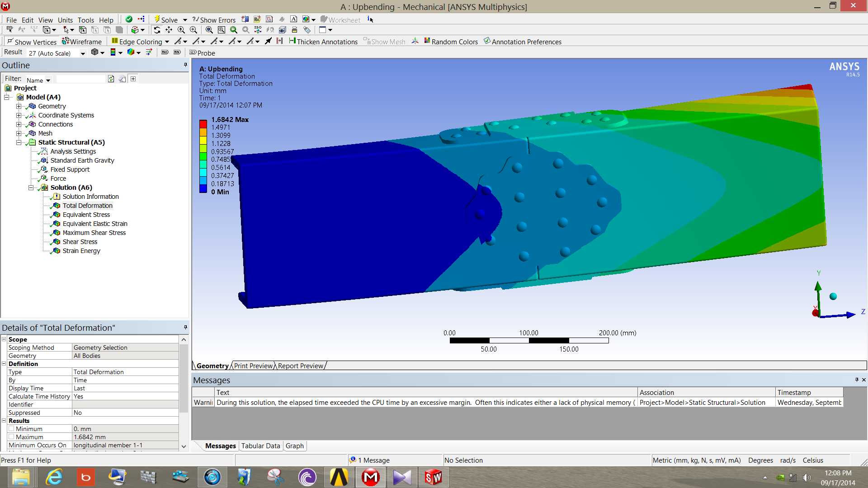868x488 pixels.
Task: Open the Tools menu
Action: [x=85, y=20]
